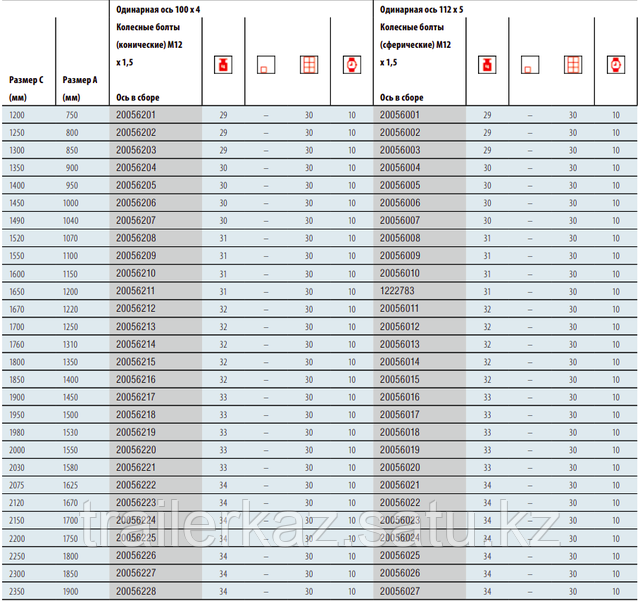The width and height of the screenshot is (640, 601).
Task: Click part number 20056021
Action: pos(400,485)
